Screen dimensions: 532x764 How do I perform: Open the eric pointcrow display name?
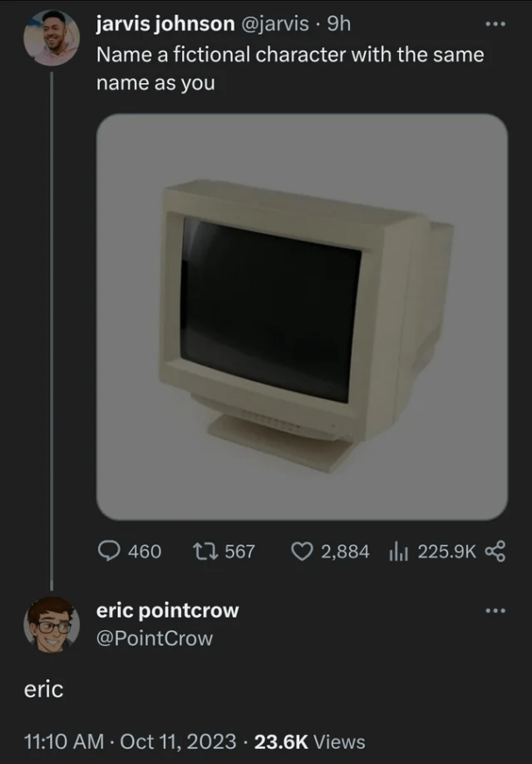coord(167,609)
